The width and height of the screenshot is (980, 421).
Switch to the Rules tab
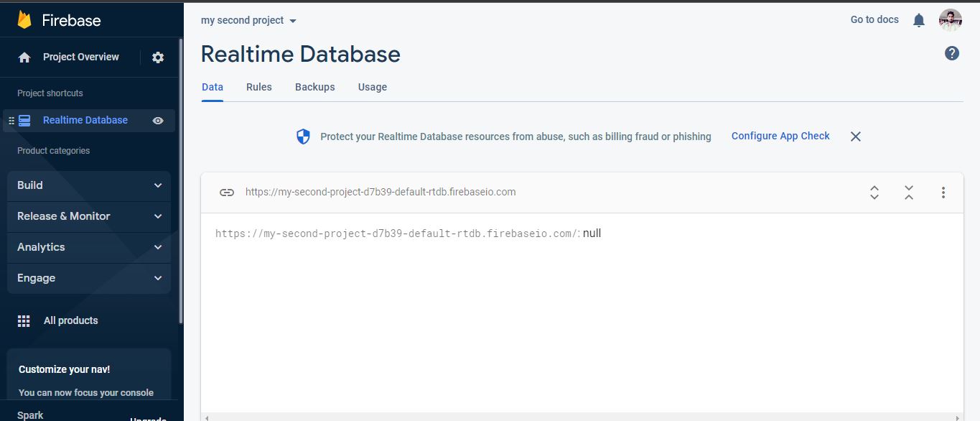pyautogui.click(x=259, y=87)
